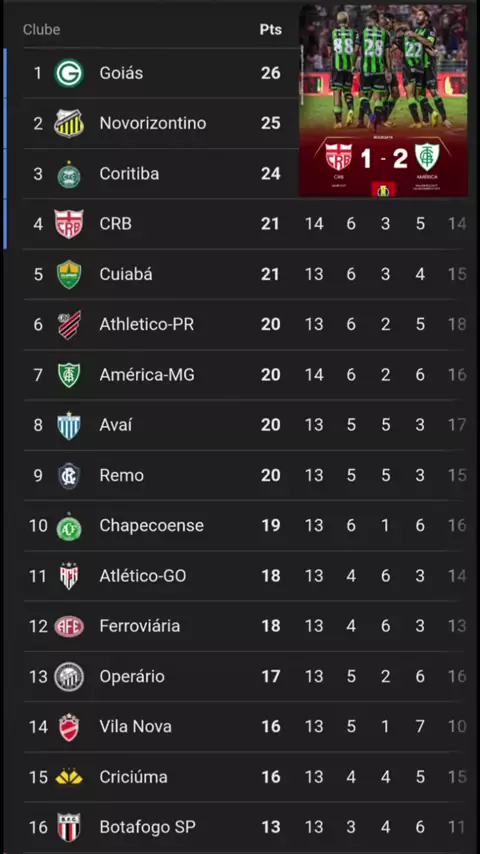Select the Operário team row name

point(132,676)
